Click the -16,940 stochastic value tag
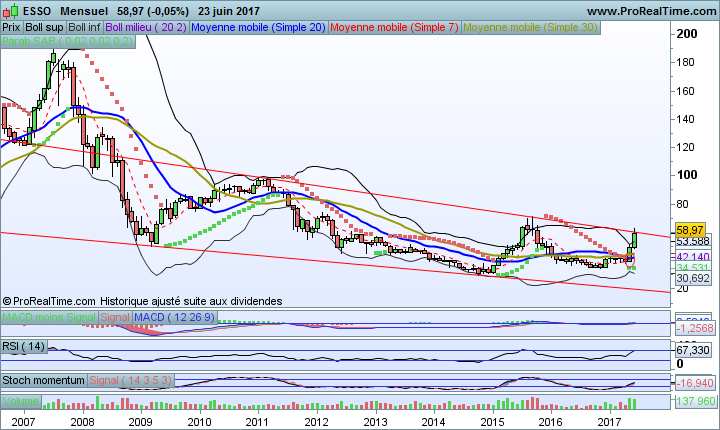720x430 pixels. pyautogui.click(x=695, y=383)
